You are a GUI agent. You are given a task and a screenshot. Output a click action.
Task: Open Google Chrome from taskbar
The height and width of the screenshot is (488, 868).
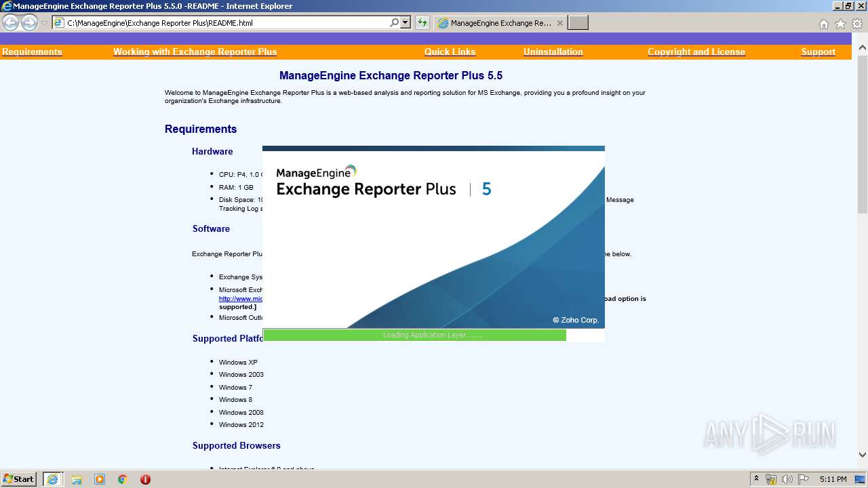coord(123,479)
